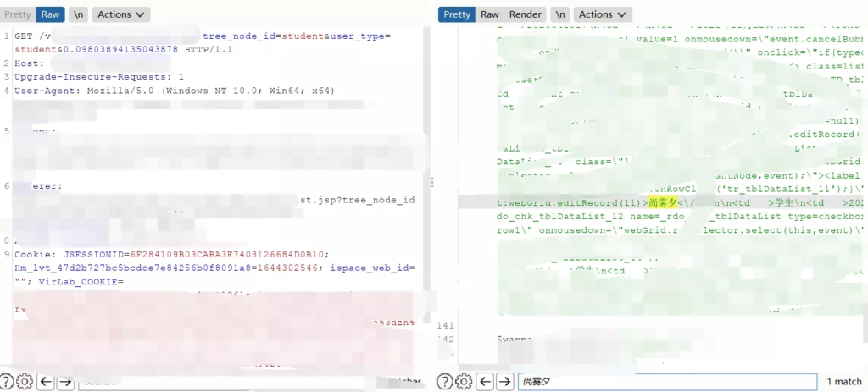Viewport: 868px width, 392px height.
Task: Expand Actions dropdown in request panel
Action: 120,14
